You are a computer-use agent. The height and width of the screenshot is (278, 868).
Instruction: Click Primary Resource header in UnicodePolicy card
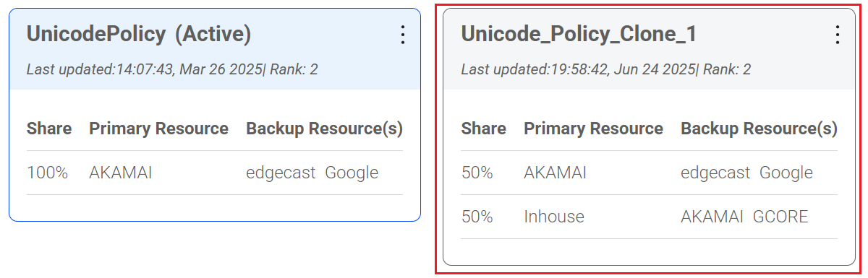pos(158,129)
